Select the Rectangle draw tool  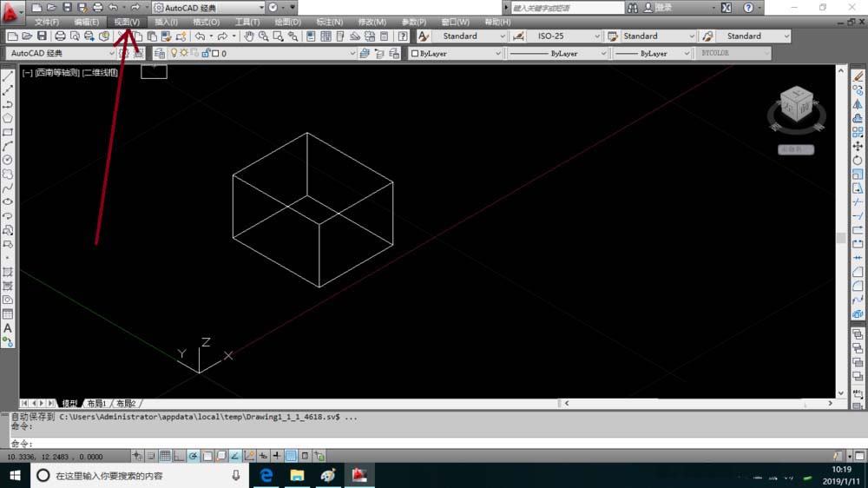pyautogui.click(x=8, y=132)
